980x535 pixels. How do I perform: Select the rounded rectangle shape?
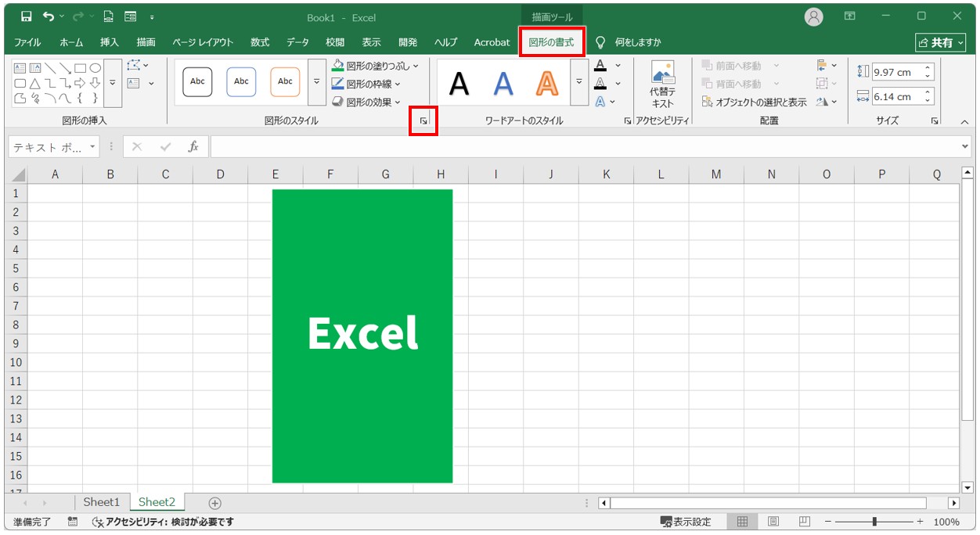tap(20, 83)
